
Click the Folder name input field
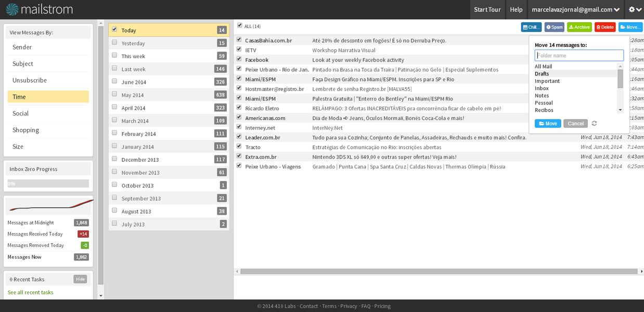click(x=579, y=55)
